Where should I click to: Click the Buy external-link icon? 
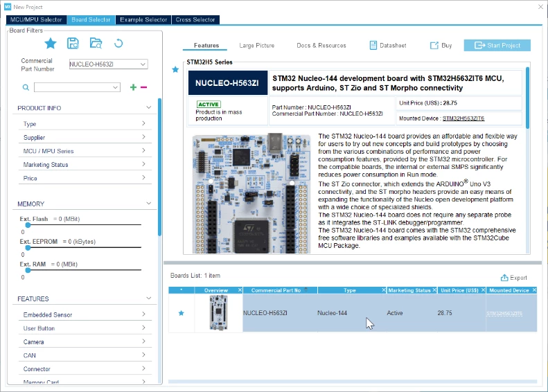click(x=434, y=46)
